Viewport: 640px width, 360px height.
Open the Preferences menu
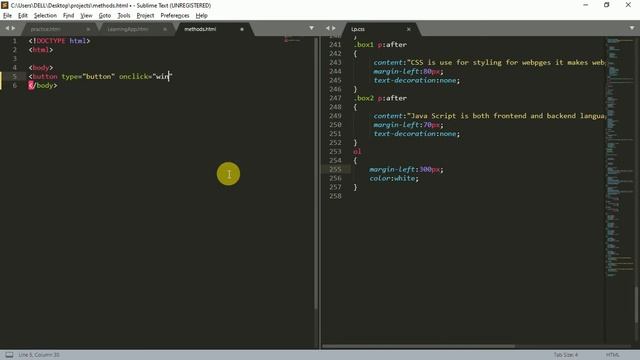tap(175, 16)
